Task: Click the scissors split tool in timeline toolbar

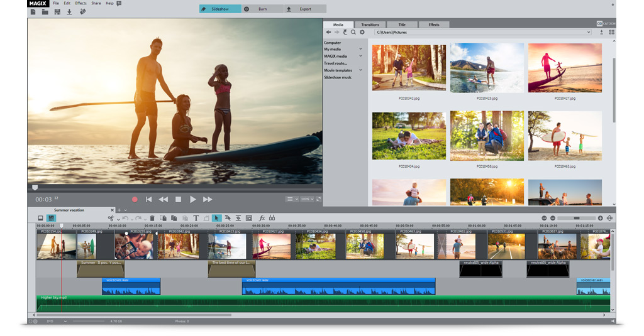Action: 111,218
